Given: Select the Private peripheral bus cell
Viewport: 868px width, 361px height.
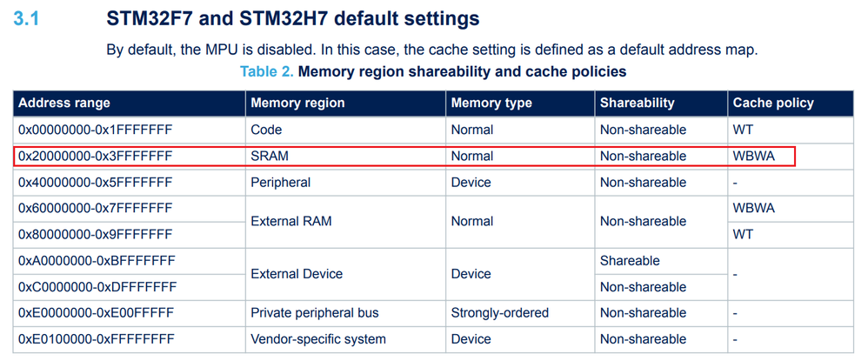Looking at the screenshot, I should (314, 312).
